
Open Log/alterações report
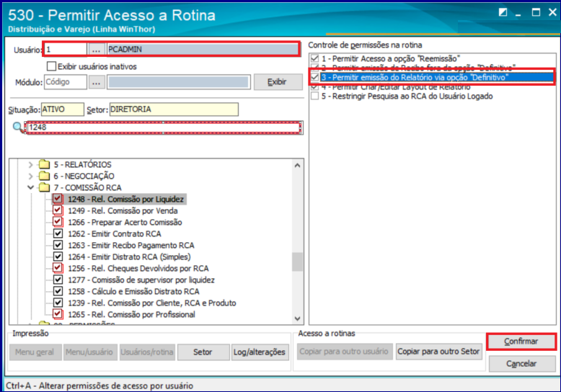pyautogui.click(x=260, y=352)
